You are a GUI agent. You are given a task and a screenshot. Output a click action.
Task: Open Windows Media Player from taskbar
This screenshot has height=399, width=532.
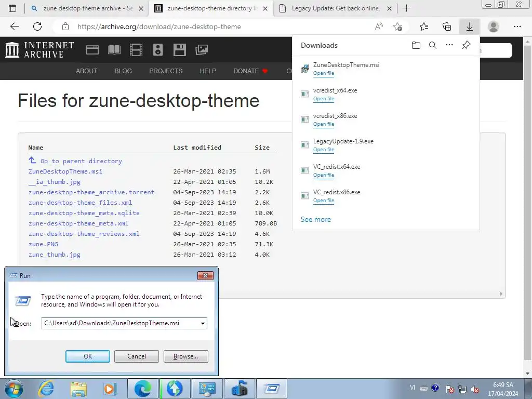pyautogui.click(x=110, y=389)
